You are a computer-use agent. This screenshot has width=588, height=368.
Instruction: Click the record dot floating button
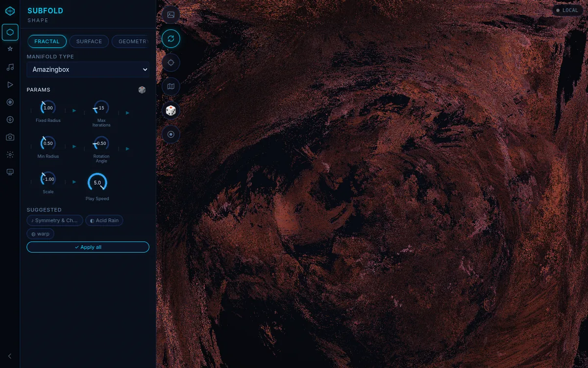[171, 134]
